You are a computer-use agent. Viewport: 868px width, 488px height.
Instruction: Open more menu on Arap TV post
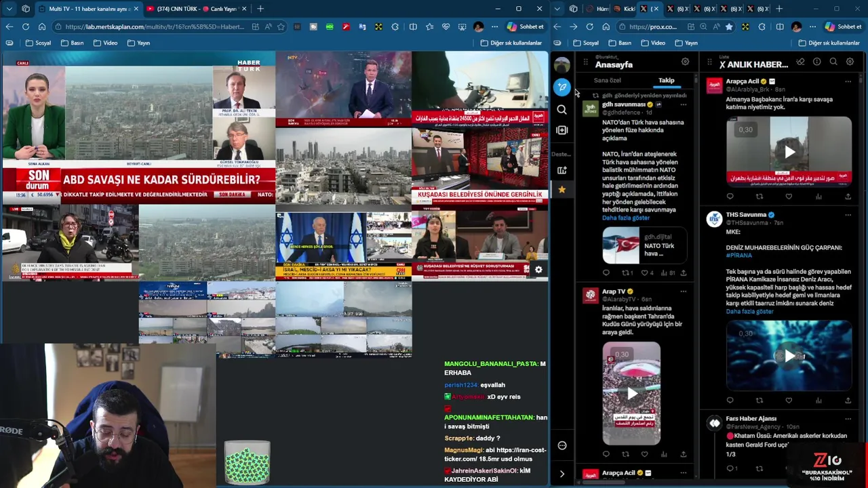click(x=683, y=291)
